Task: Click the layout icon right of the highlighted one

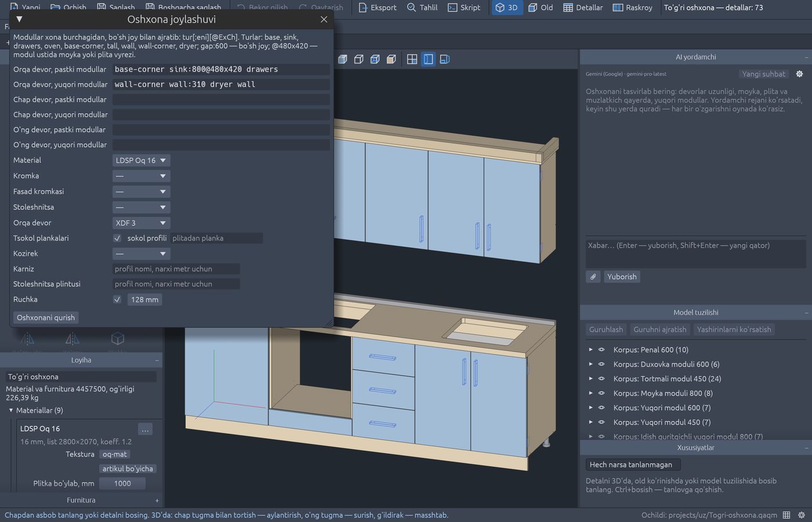Action: click(x=445, y=59)
